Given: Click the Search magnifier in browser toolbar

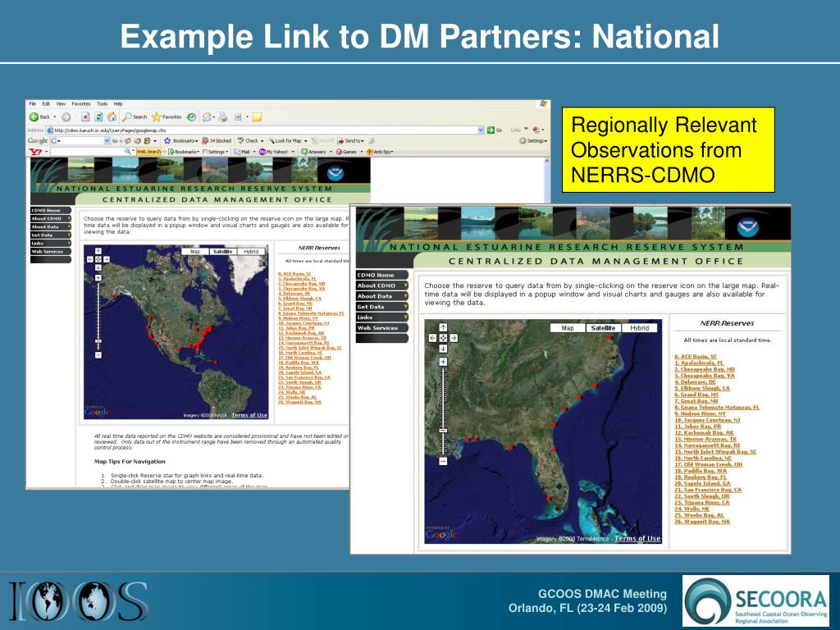Looking at the screenshot, I should tap(127, 116).
